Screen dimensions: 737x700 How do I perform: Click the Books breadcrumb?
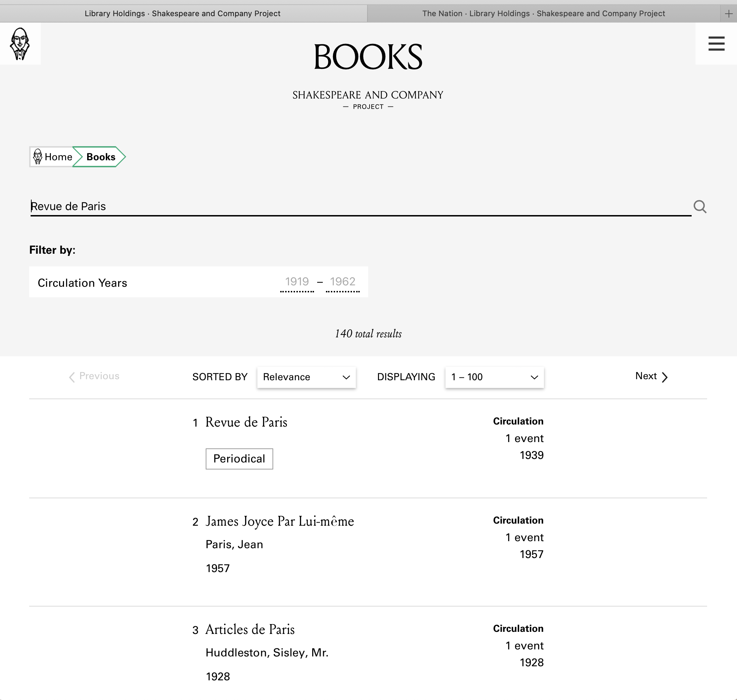pos(101,157)
